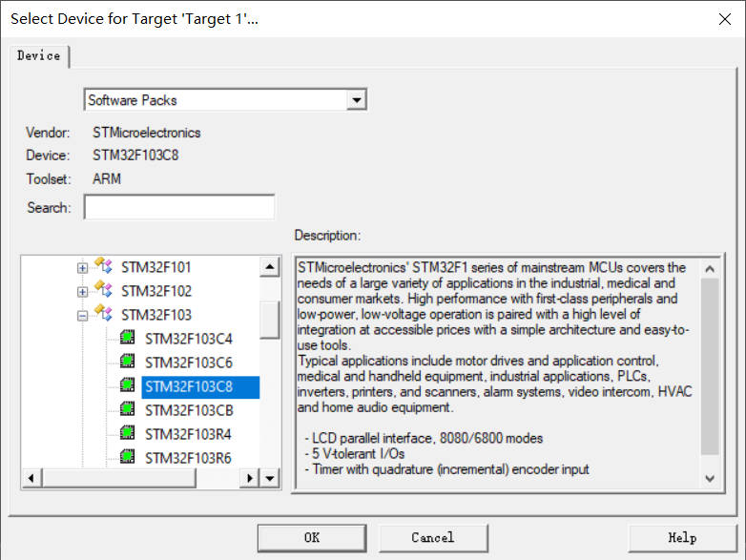Collapse the STM32F103 tree node
Image resolution: width=746 pixels, height=560 pixels.
tap(82, 316)
